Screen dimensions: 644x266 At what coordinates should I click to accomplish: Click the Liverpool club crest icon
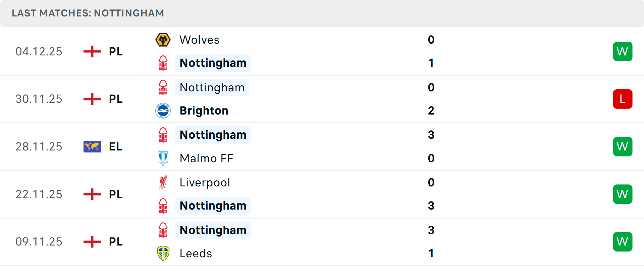coord(163,183)
